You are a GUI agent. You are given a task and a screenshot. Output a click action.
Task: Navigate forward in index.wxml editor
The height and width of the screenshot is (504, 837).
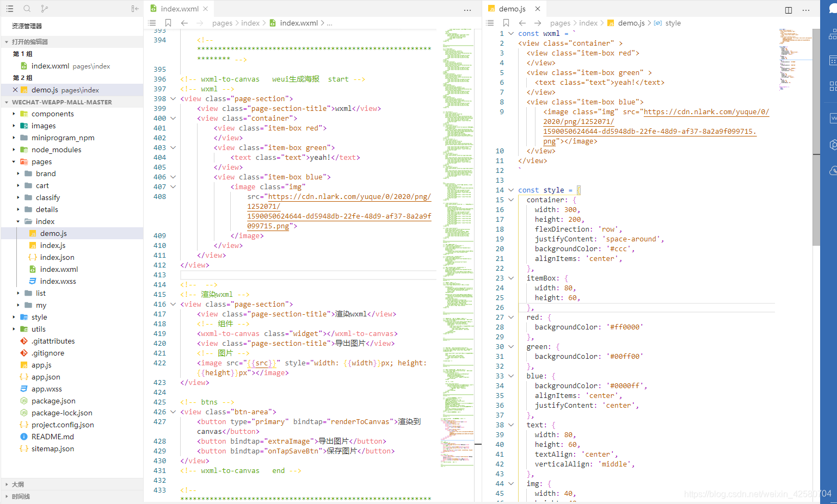pyautogui.click(x=200, y=23)
